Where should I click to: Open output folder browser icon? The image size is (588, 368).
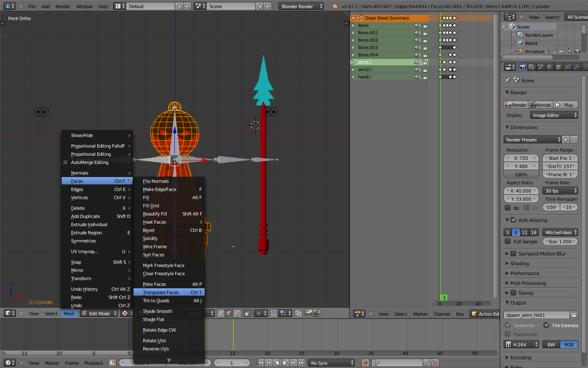(574, 315)
